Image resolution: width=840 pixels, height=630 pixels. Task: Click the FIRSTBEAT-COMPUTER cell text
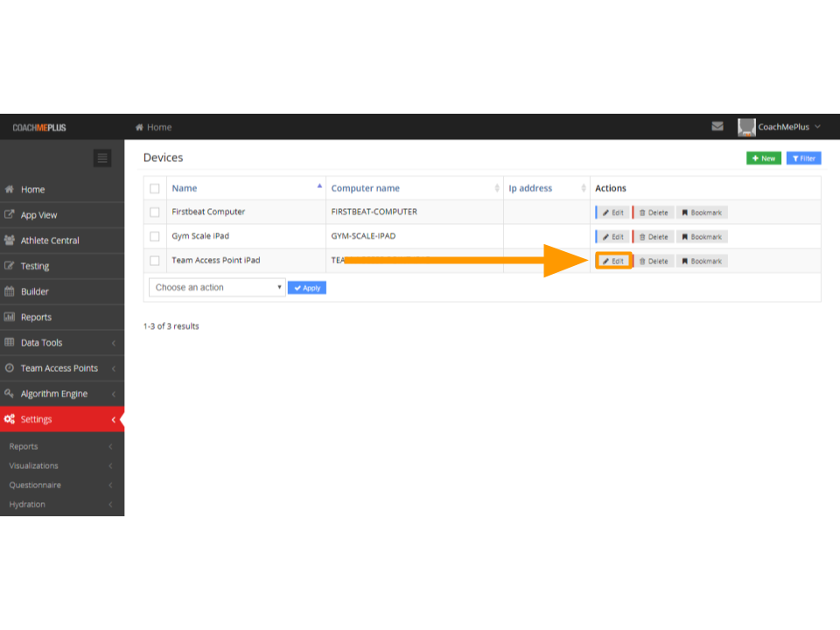click(374, 212)
